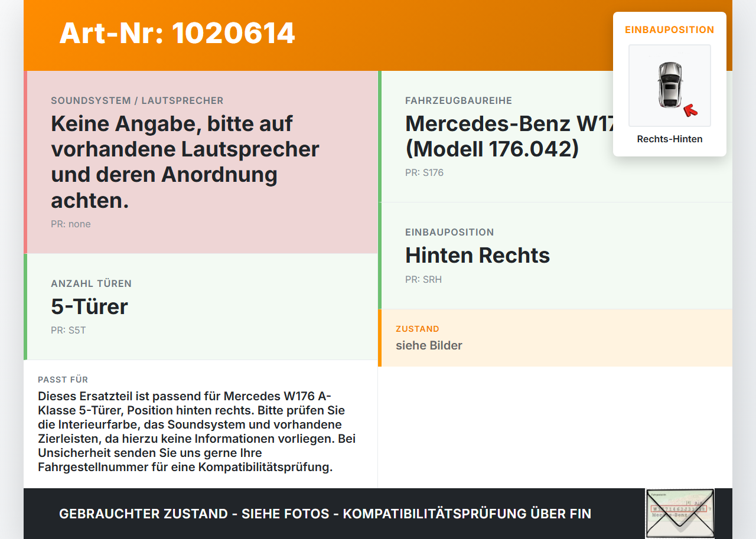Click the car position diagram image

pos(670,86)
